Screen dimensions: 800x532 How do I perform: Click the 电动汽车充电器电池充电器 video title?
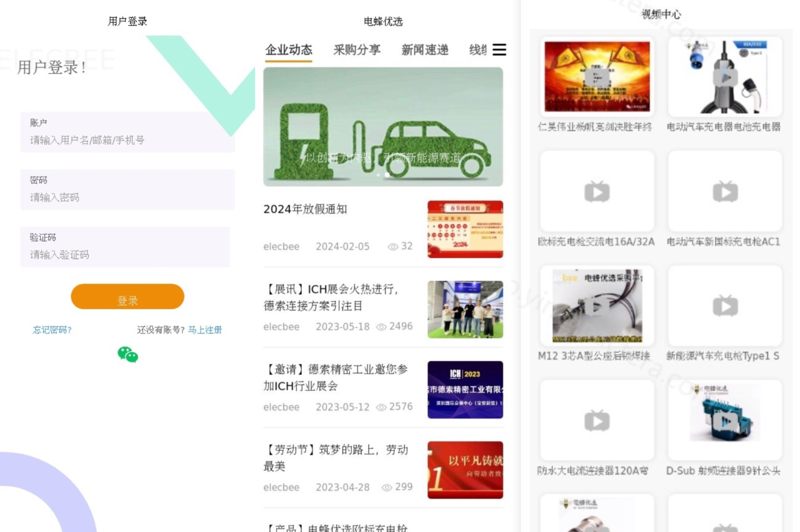point(724,127)
